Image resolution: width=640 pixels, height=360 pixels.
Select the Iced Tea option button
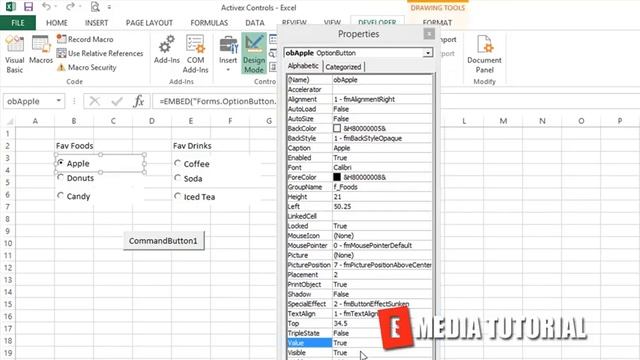(x=177, y=196)
